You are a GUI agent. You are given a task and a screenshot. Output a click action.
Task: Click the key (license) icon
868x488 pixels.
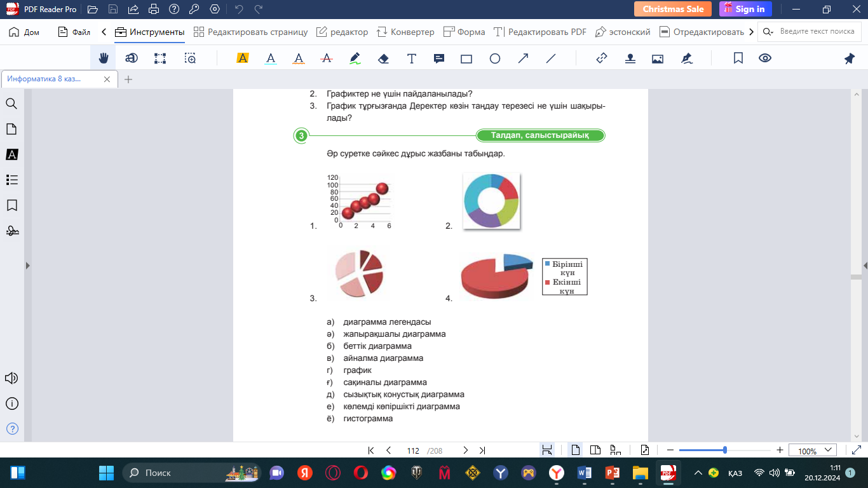click(194, 10)
